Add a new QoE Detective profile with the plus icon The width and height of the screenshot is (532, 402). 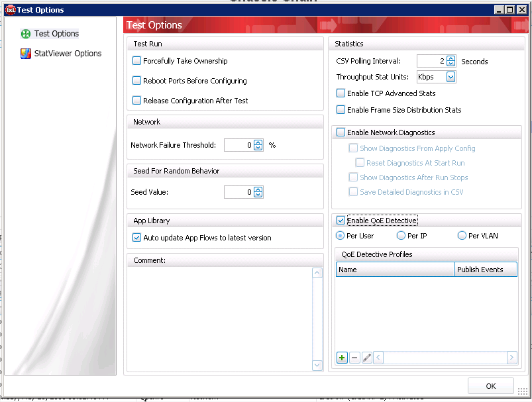[342, 358]
